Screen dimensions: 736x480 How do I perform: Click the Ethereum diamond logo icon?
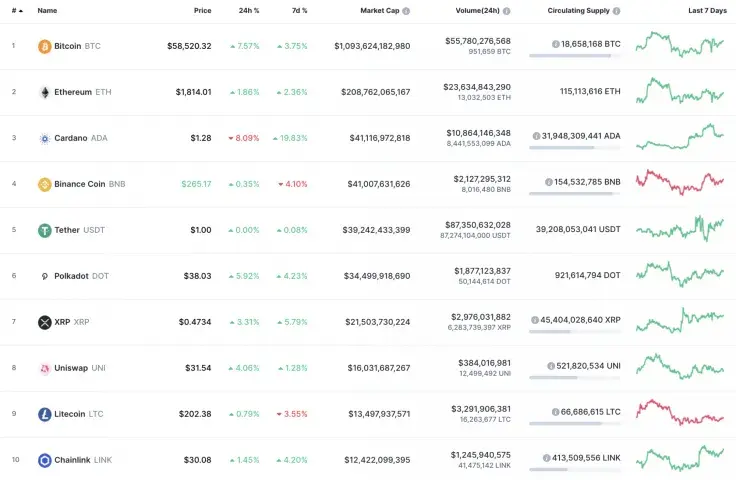(44, 92)
